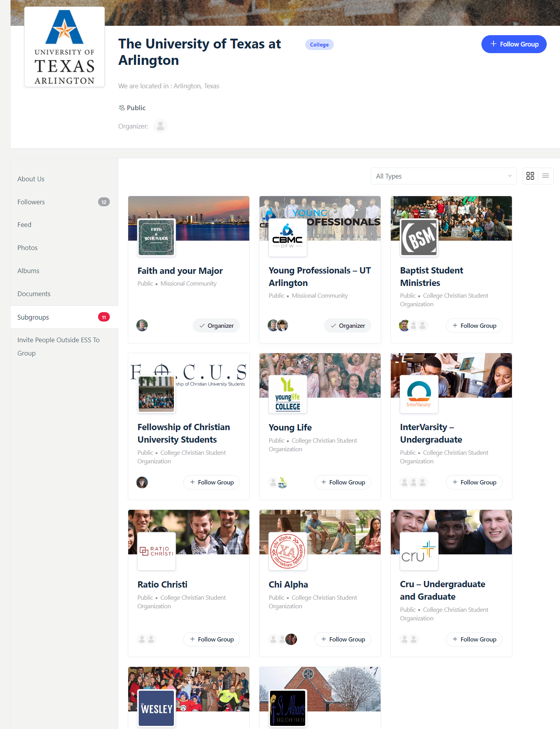Follow Fellowship of Christian University Students

click(x=211, y=482)
